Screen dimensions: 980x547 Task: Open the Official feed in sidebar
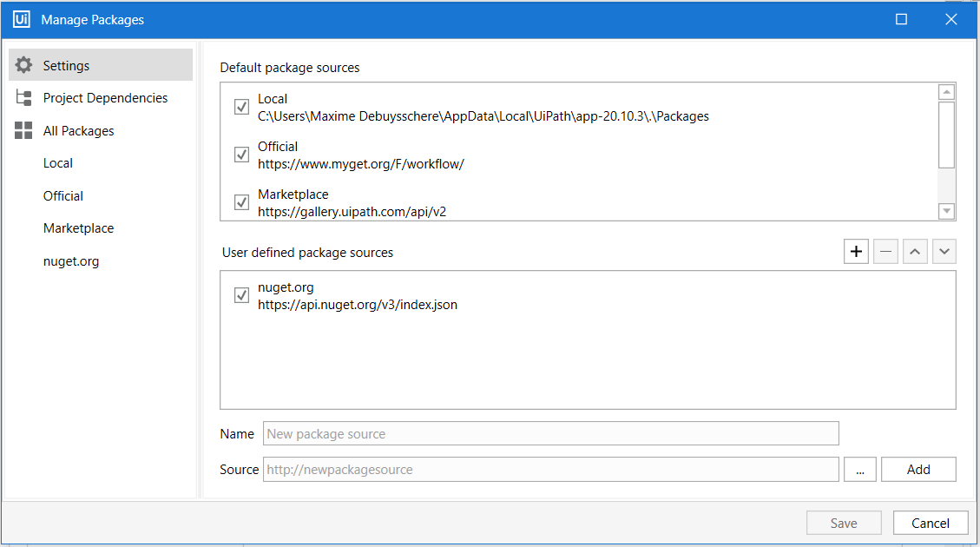[63, 196]
